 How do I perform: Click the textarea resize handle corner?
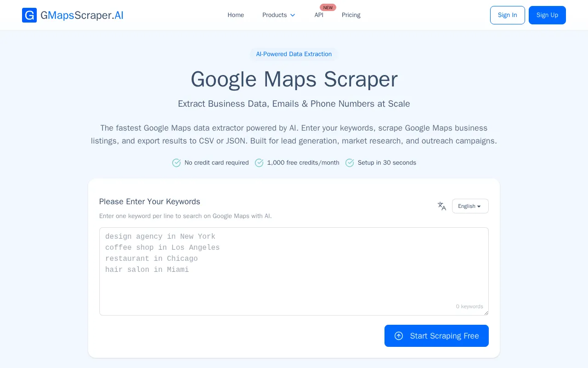pos(486,313)
